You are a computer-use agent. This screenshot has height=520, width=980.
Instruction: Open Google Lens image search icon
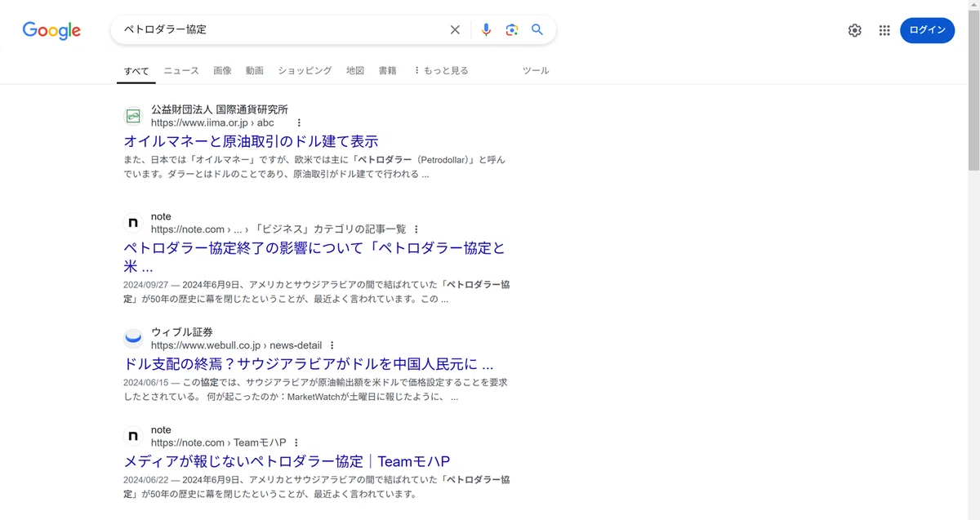[x=512, y=30]
